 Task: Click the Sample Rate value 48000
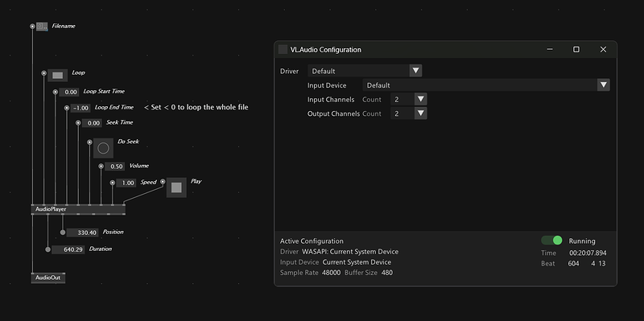[331, 273]
